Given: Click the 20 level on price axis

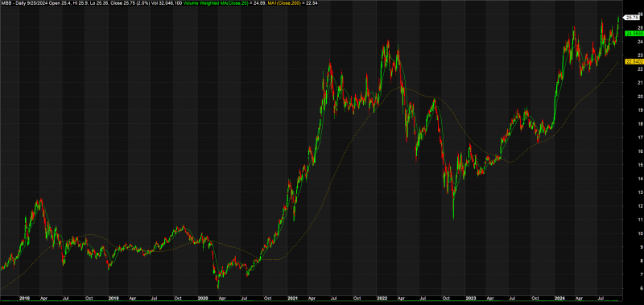Looking at the screenshot, I should (629, 97).
